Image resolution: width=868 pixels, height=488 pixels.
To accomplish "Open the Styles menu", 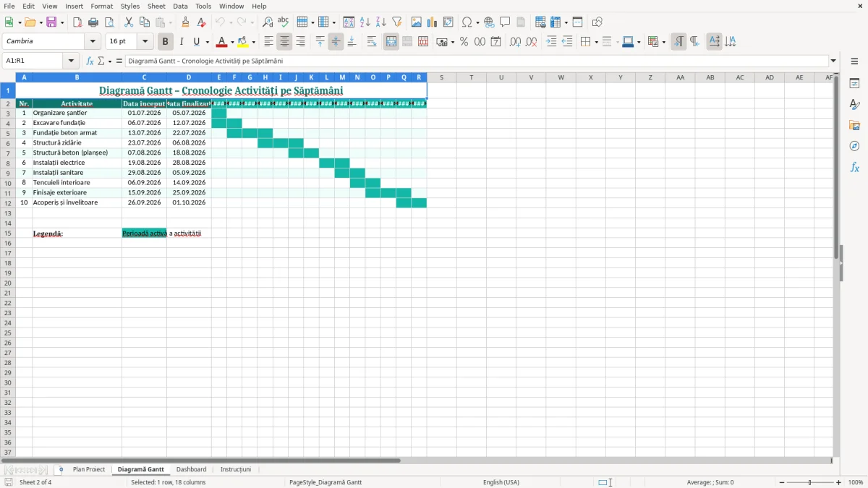I will pyautogui.click(x=130, y=6).
